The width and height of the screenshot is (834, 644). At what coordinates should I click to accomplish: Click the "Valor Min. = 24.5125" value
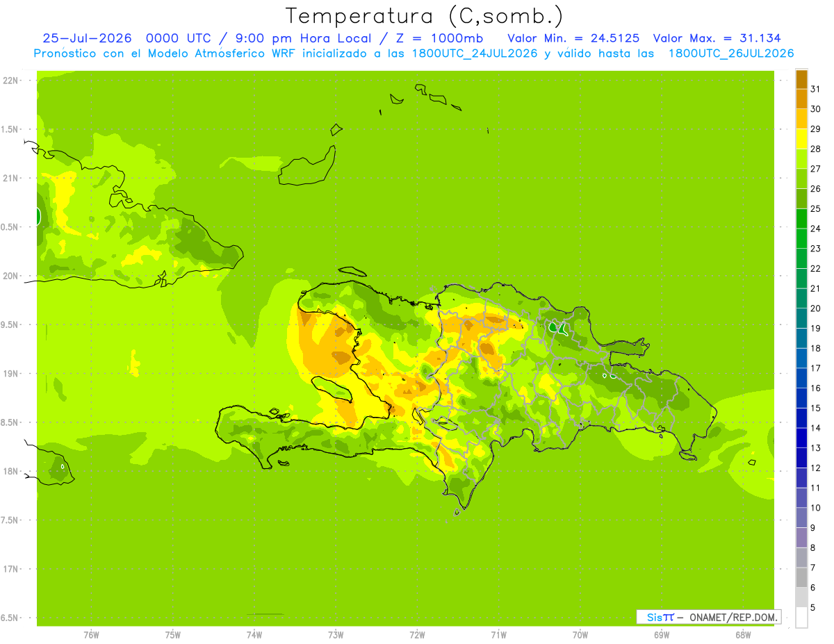click(x=574, y=38)
